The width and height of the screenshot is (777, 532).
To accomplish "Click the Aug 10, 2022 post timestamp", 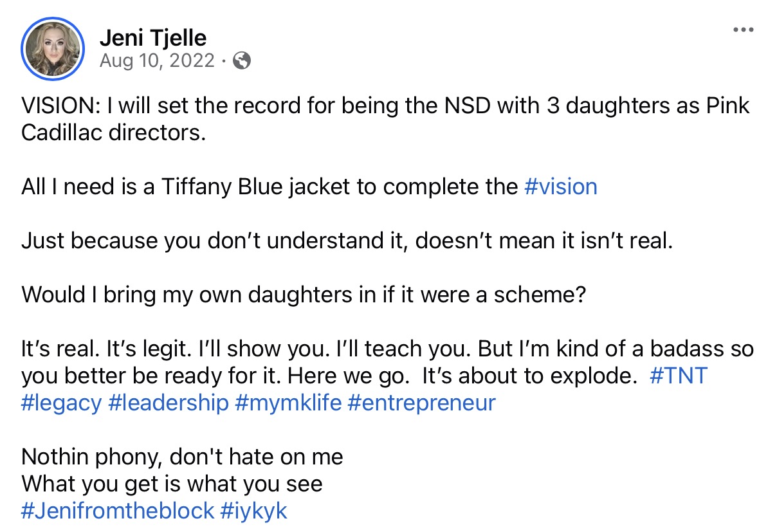I will click(157, 60).
